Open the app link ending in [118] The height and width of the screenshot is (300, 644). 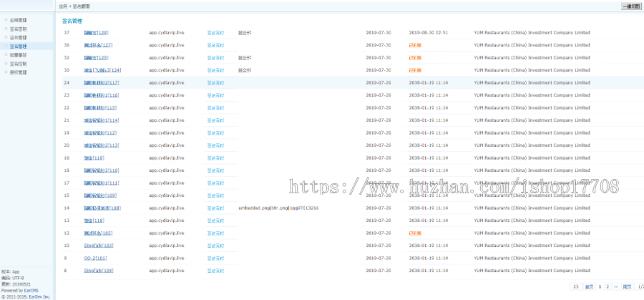[94, 221]
